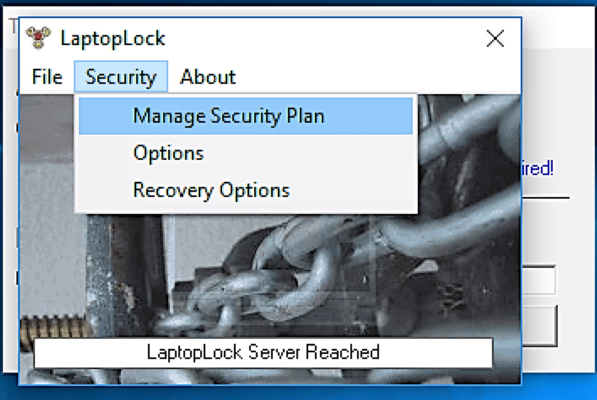Click the LaptopLock Server Reached status box
This screenshot has width=597, height=400.
tap(263, 352)
